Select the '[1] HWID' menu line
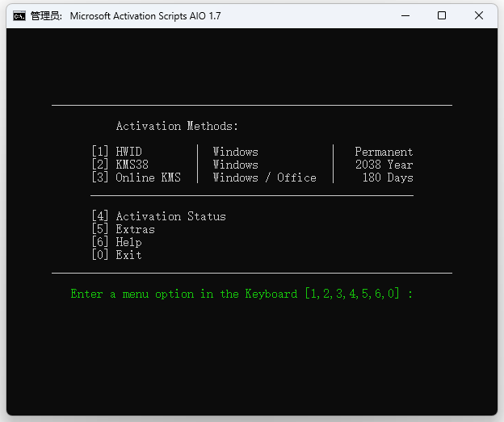This screenshot has height=422, width=504. [x=116, y=152]
